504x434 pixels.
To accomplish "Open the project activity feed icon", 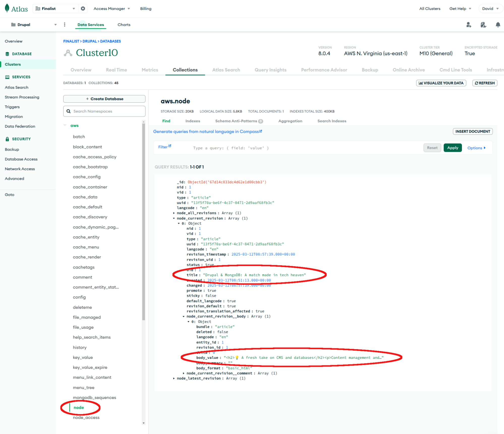I will click(x=483, y=25).
